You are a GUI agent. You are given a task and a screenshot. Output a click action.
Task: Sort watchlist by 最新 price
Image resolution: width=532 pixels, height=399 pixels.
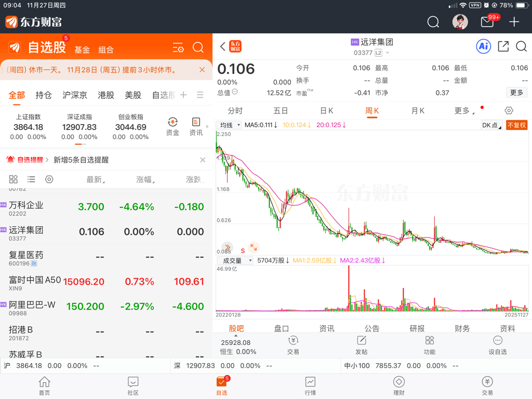pyautogui.click(x=96, y=179)
